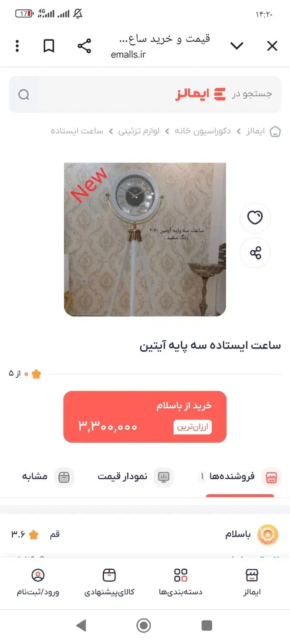Bookmark this page with the bookmark icon
The width and height of the screenshot is (290, 644).
point(49,46)
